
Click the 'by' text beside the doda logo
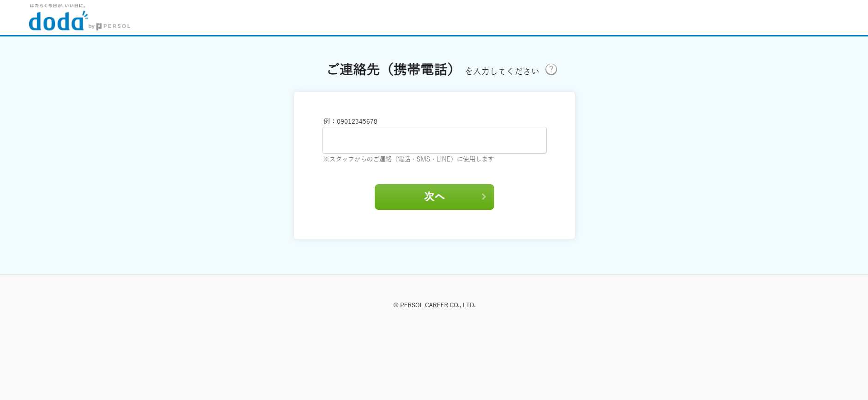click(x=91, y=26)
